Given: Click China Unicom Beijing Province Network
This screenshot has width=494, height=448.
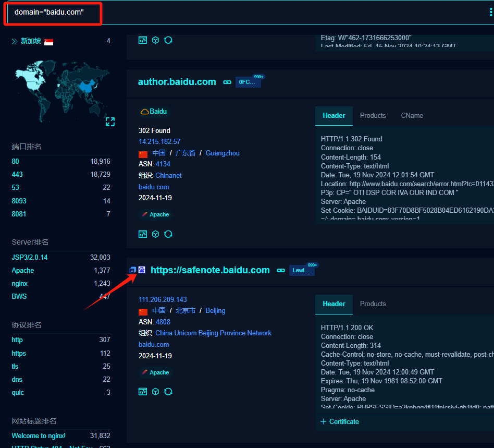Looking at the screenshot, I should [213, 333].
